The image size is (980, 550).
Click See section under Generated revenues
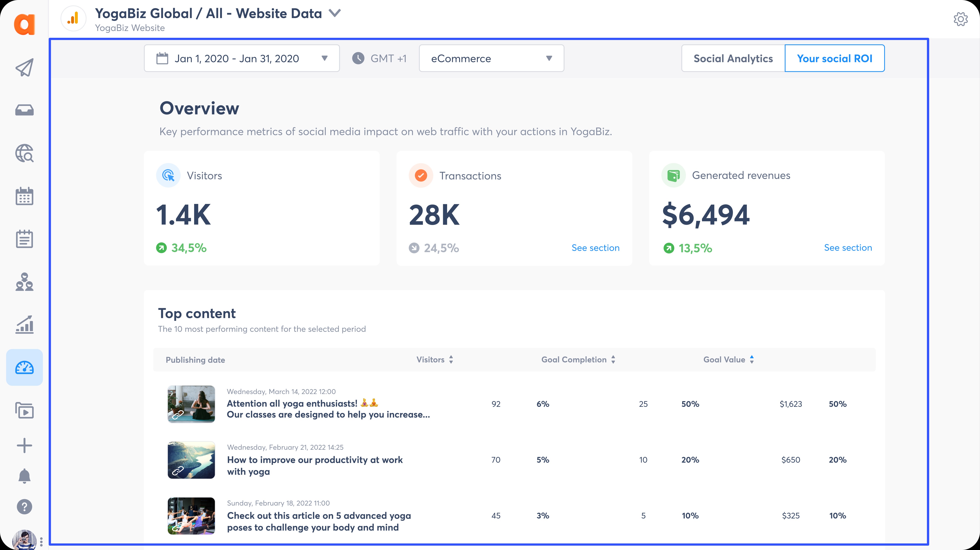[848, 248]
